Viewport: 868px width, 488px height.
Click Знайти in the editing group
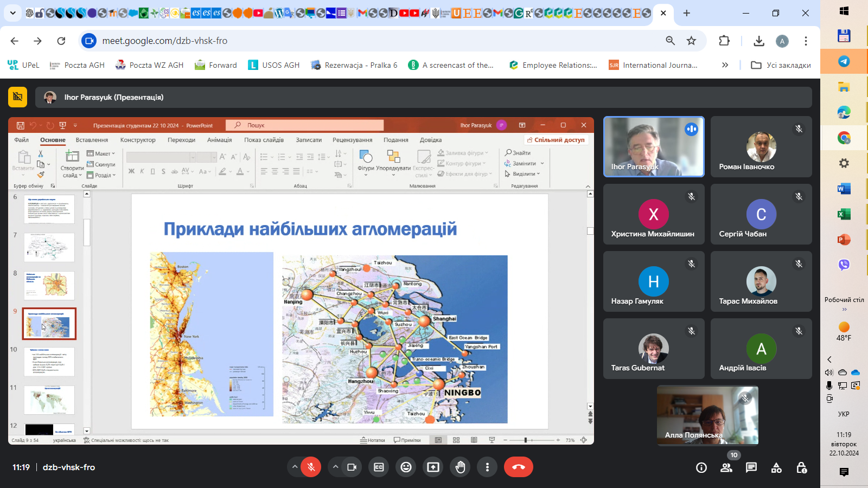pos(518,153)
